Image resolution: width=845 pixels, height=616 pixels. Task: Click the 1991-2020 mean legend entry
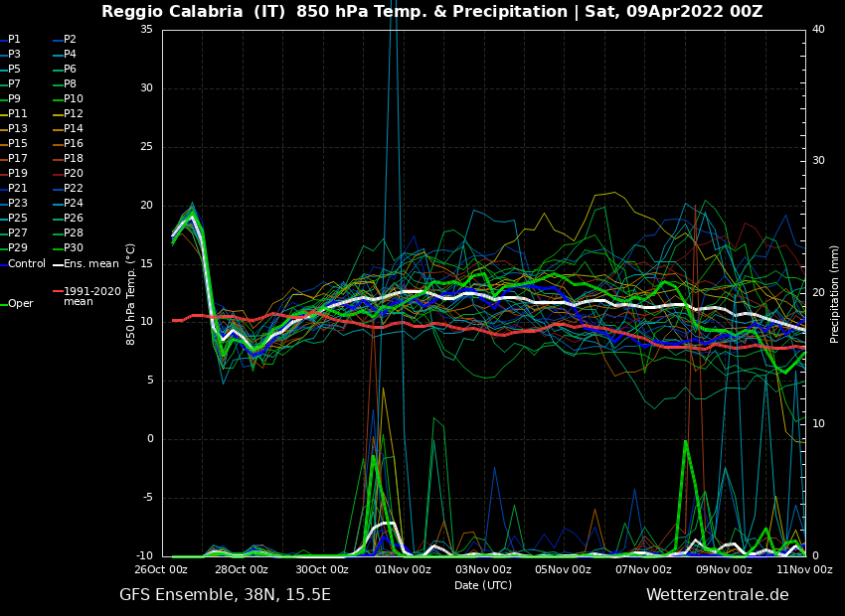pyautogui.click(x=91, y=296)
